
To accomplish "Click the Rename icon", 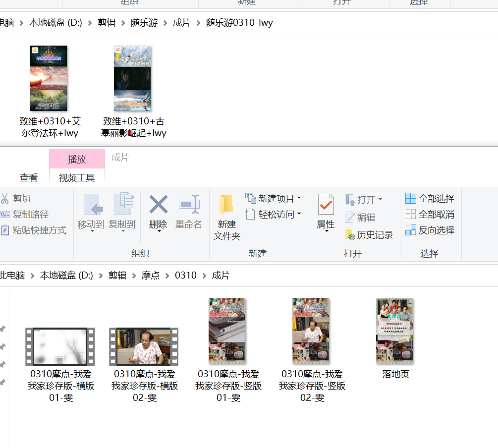I will pyautogui.click(x=189, y=204).
